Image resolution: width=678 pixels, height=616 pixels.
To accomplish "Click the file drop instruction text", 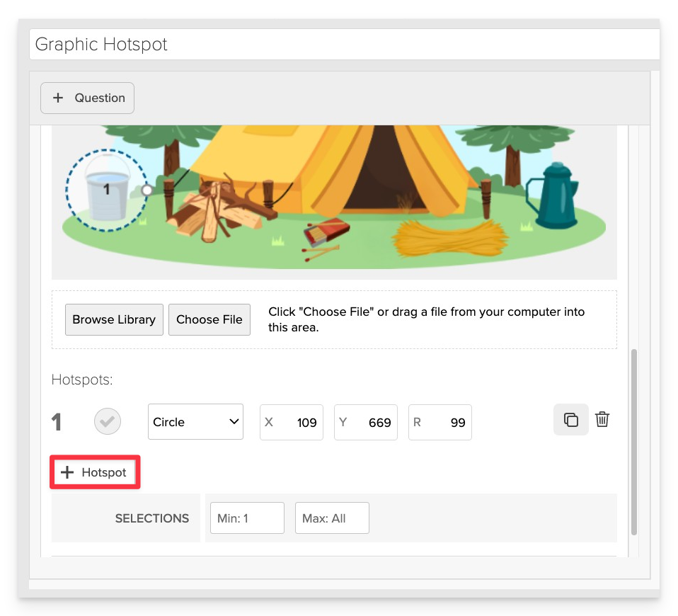I will click(426, 319).
